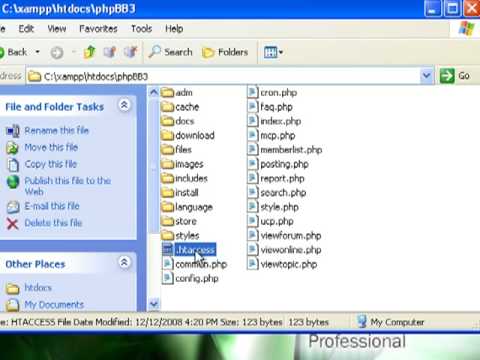
Task: Select the install folder icon
Action: pyautogui.click(x=168, y=193)
